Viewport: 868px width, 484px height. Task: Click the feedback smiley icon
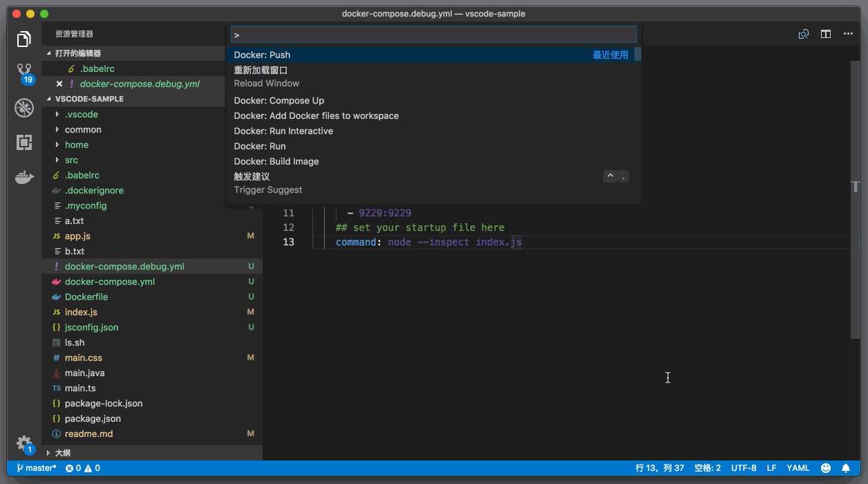point(825,468)
